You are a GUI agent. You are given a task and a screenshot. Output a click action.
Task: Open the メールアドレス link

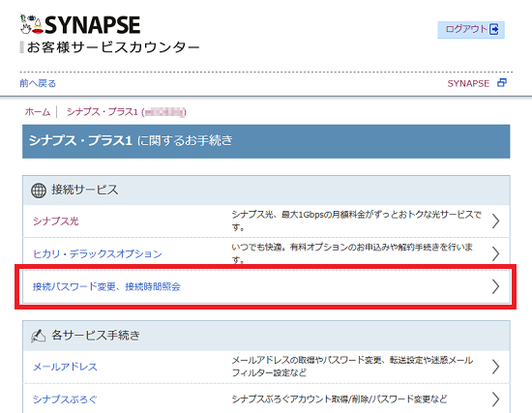coord(65,367)
